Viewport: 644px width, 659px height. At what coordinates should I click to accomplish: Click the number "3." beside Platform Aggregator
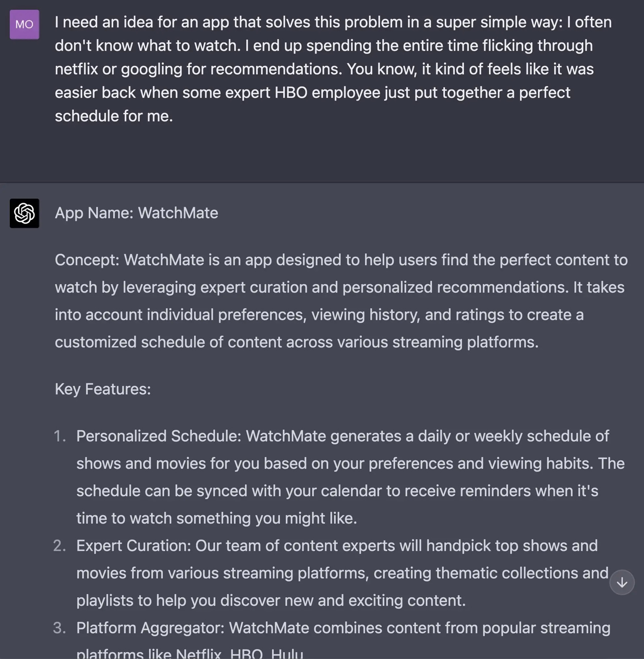pos(60,628)
